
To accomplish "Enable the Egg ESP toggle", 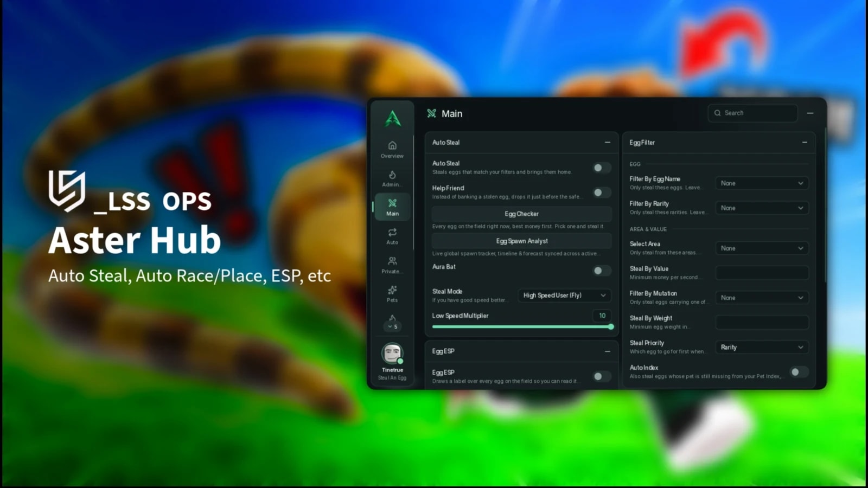I will [601, 376].
